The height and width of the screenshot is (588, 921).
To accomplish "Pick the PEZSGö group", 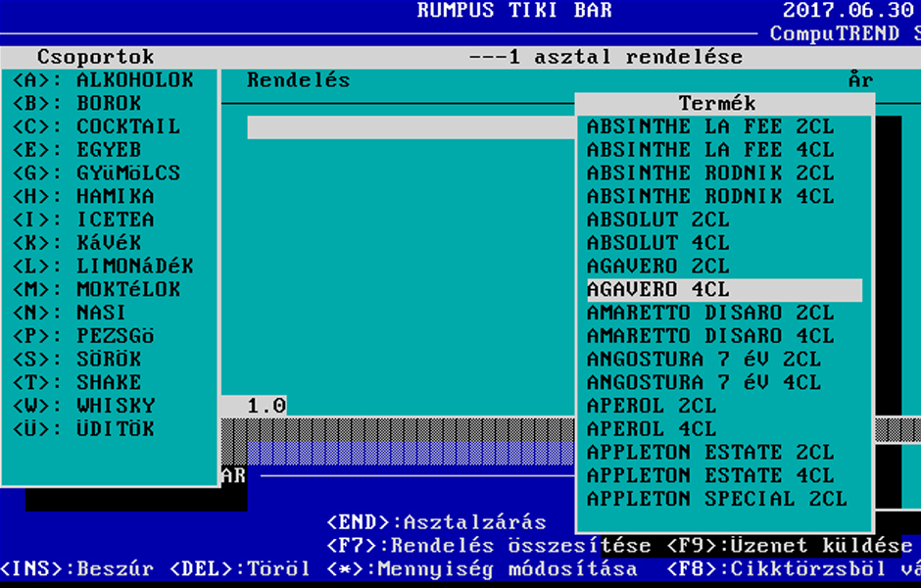I will (x=83, y=336).
